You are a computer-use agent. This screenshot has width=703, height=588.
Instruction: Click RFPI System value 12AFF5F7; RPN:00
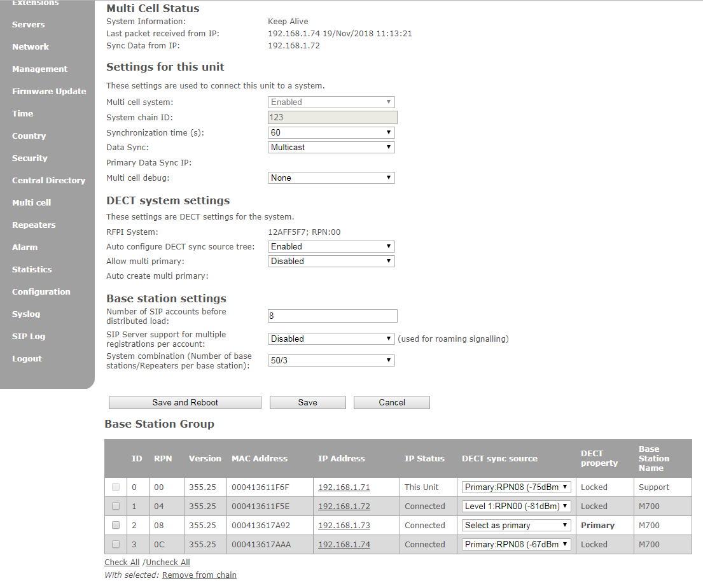tap(304, 232)
